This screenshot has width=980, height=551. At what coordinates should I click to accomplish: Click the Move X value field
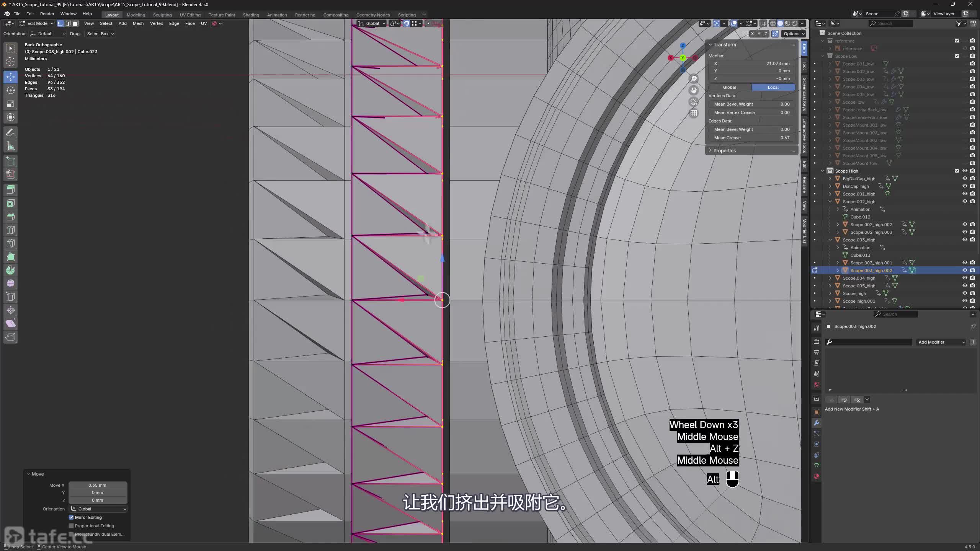(x=98, y=485)
